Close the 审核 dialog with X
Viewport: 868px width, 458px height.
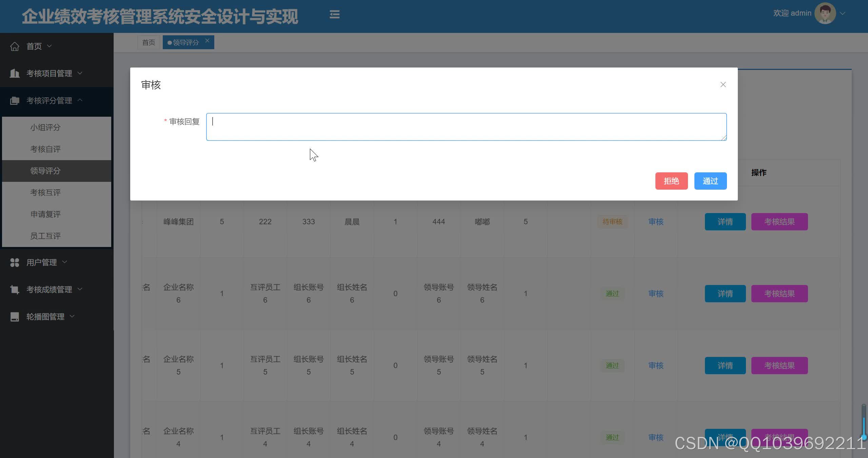(x=723, y=84)
